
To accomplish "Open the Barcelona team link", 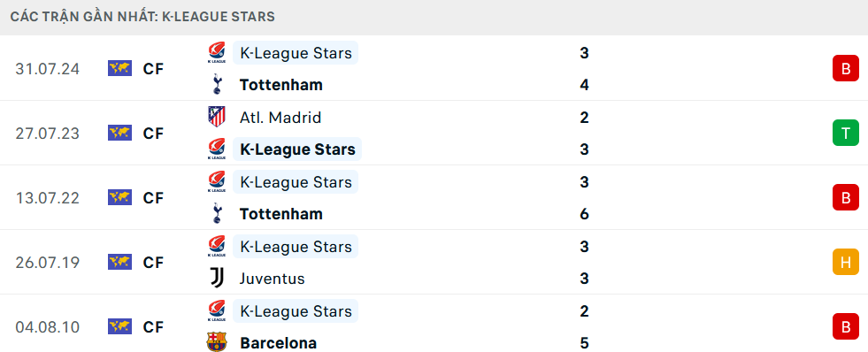I will click(x=278, y=343).
